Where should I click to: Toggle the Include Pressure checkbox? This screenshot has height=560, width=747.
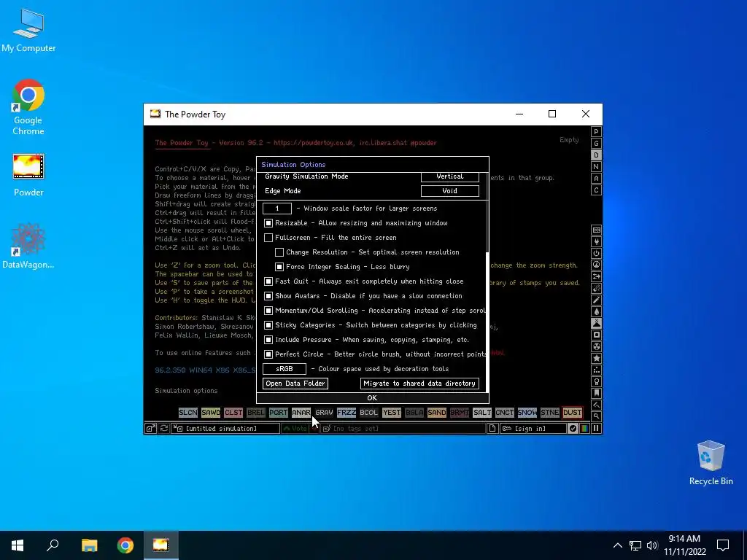click(x=268, y=340)
